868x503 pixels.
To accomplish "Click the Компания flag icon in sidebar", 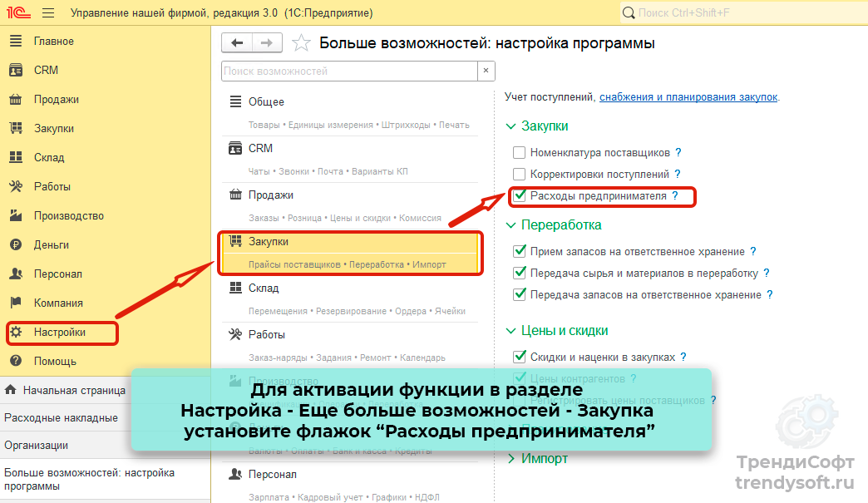I will [16, 302].
